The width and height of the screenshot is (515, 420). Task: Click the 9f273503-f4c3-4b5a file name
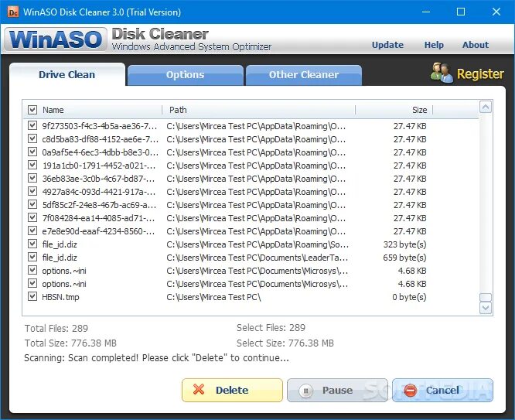pos(100,126)
